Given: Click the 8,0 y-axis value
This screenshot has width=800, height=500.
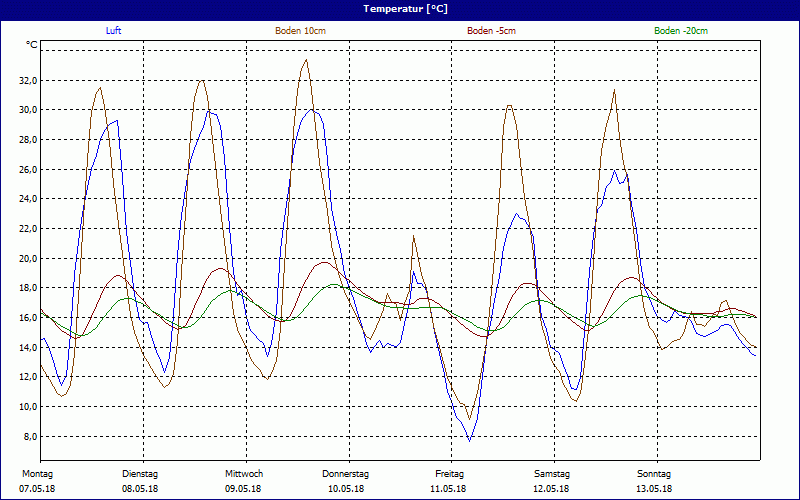Looking at the screenshot, I should click(29, 436).
